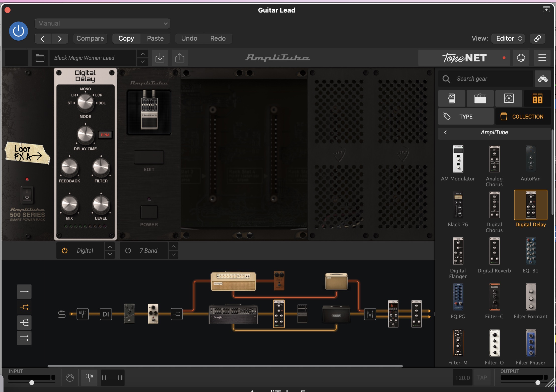Click the gear filter icon beside search
The image size is (556, 392).
click(543, 79)
